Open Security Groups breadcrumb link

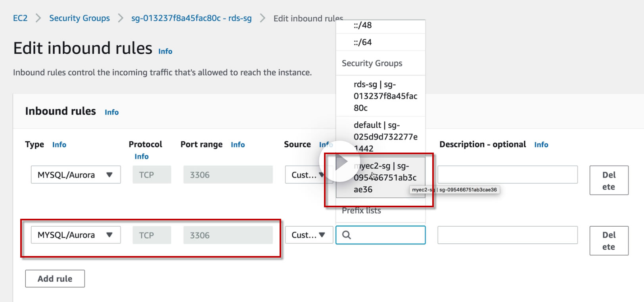click(x=79, y=18)
